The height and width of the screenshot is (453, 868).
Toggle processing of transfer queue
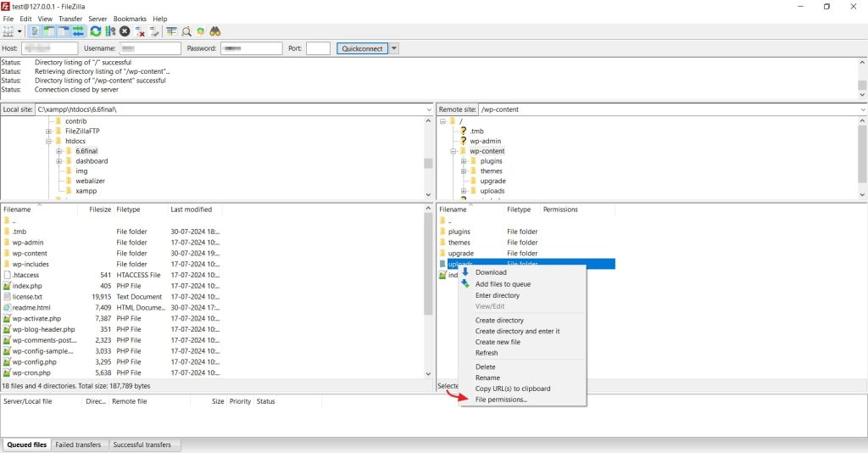point(110,31)
